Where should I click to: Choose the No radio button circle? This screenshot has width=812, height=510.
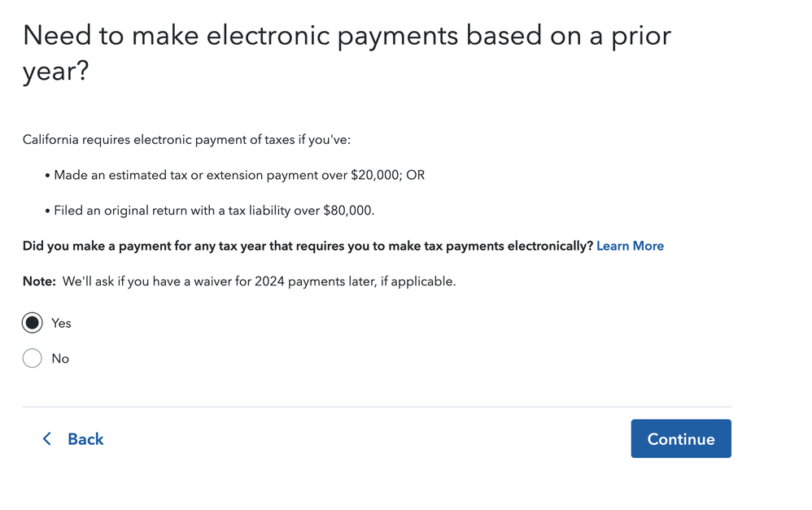32,358
